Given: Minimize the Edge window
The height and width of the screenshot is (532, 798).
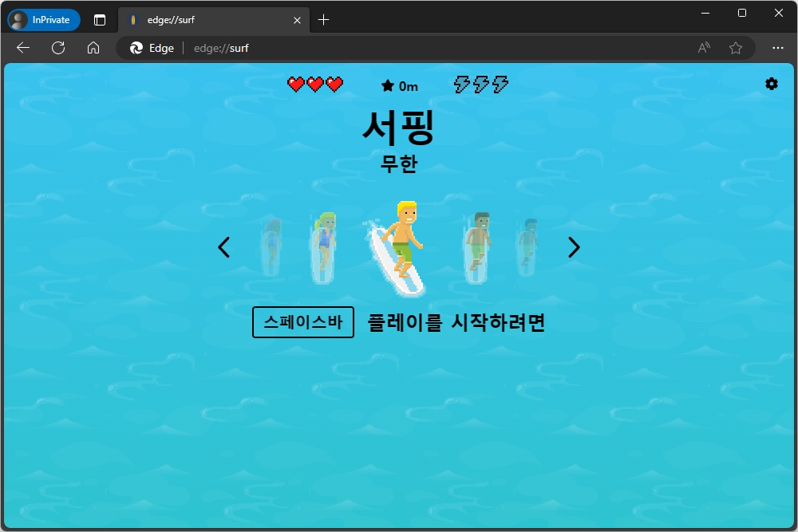Looking at the screenshot, I should (x=705, y=14).
